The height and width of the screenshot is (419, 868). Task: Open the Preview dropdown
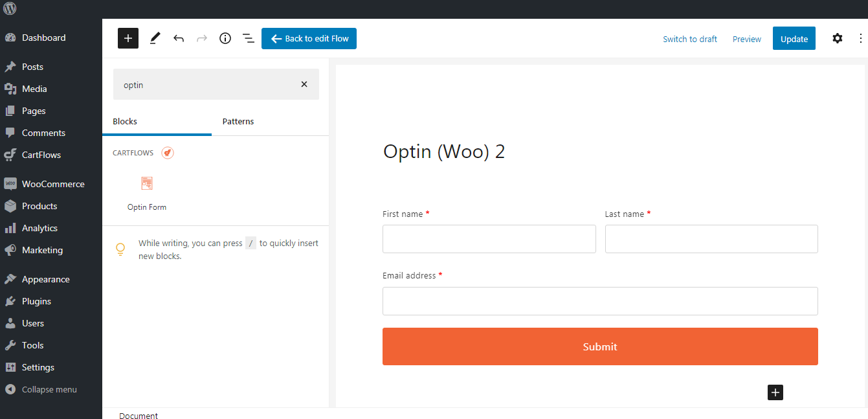point(747,39)
